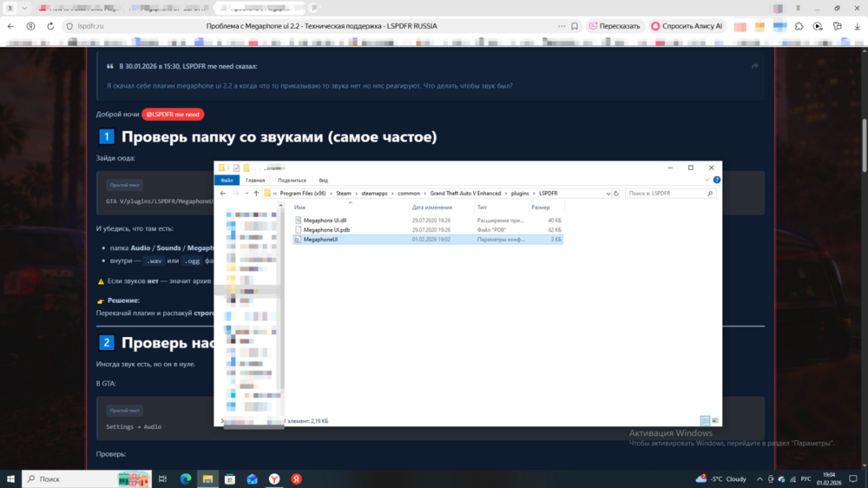868x488 pixels.
Task: Open the browser downloads arrow icon
Action: (x=857, y=26)
